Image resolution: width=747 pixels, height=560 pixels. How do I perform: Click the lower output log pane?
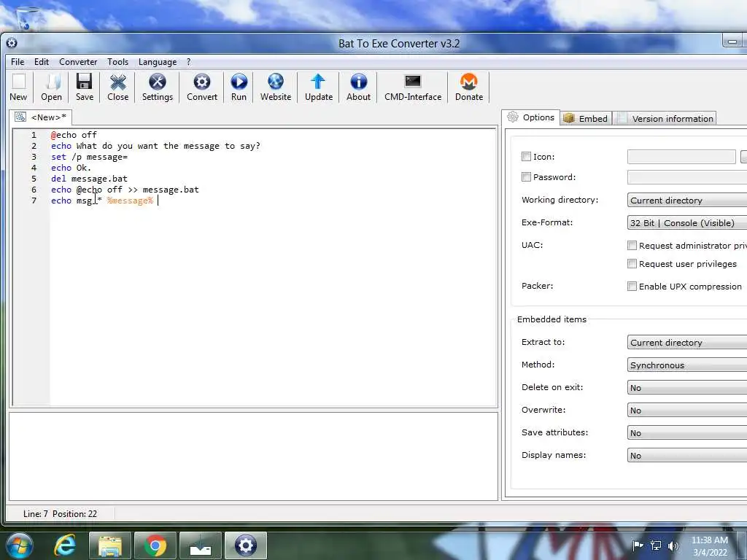(253, 456)
